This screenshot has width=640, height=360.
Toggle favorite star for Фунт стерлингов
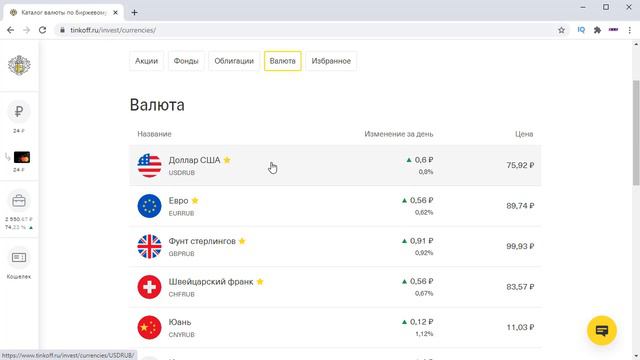[x=242, y=241]
